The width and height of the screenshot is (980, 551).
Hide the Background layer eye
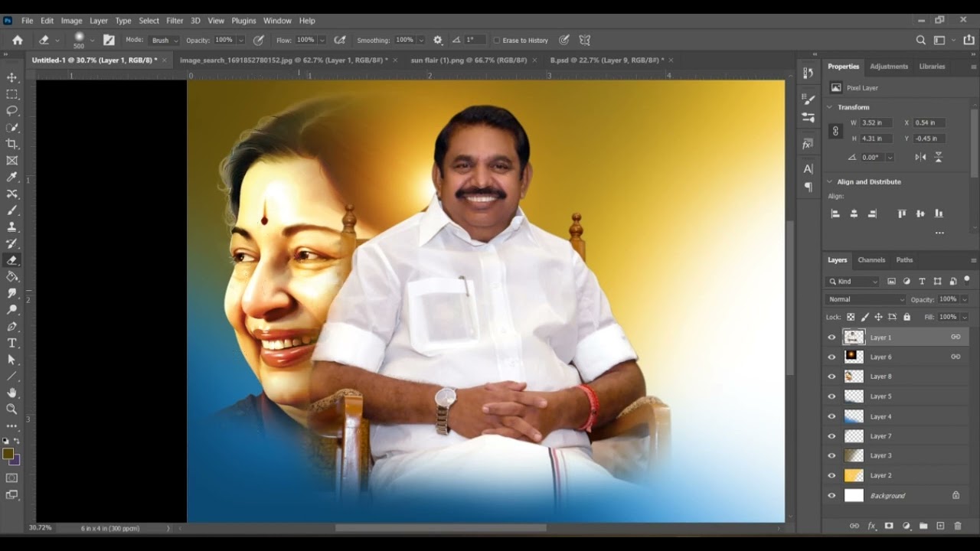[831, 495]
